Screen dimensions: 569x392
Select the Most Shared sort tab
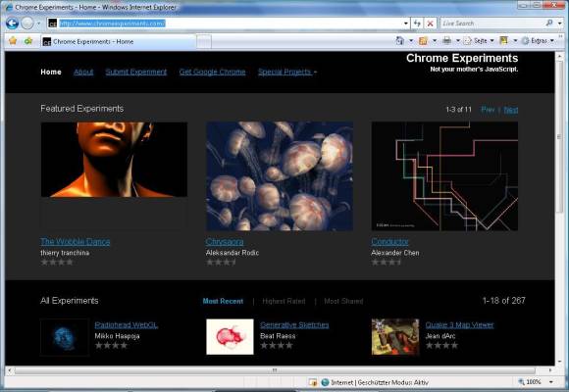[343, 301]
